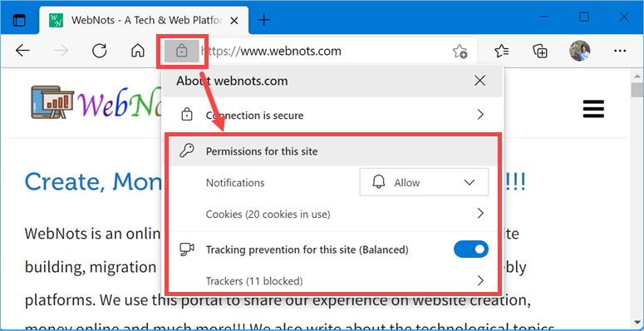This screenshot has width=644, height=331.
Task: Reload the page with refresh icon
Action: [x=100, y=51]
